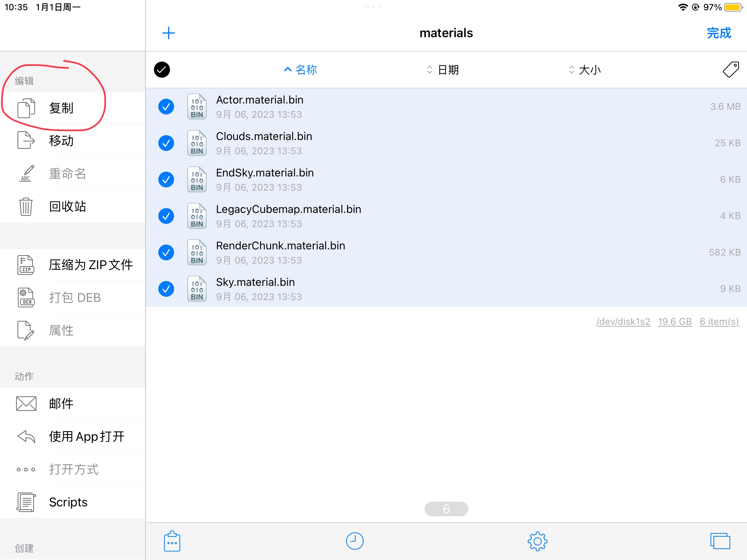Click the 6 item(s) link
This screenshot has height=560, width=747.
719,322
